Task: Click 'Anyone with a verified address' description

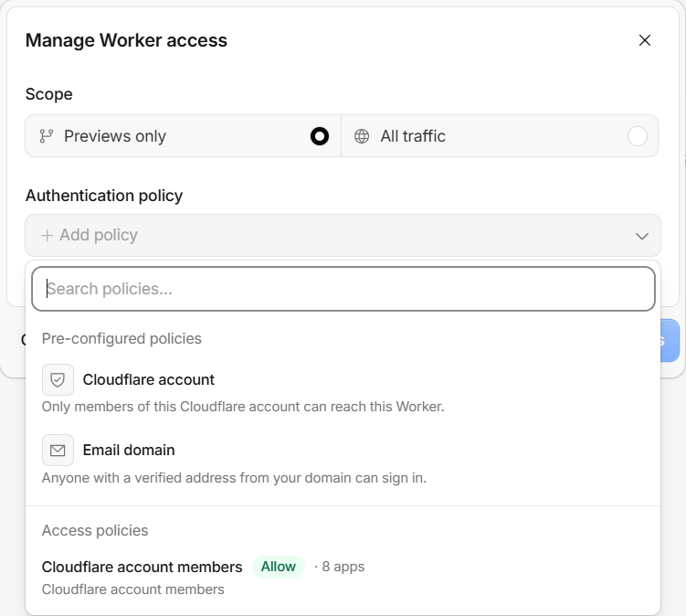Action: (234, 478)
